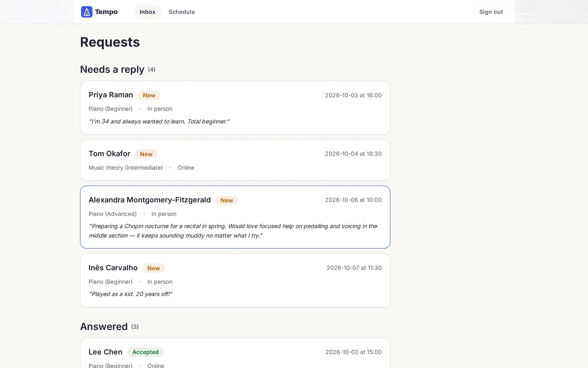Click the date 2026-10-02 at 15:00
Screen dimensions: 588x368
(x=354, y=352)
